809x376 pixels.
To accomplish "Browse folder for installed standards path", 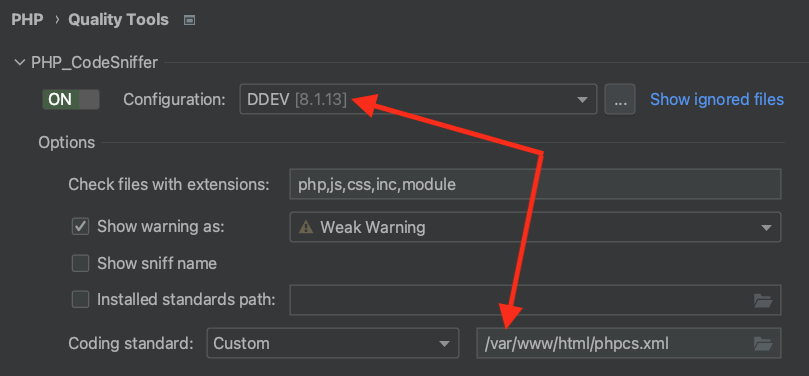I will pos(763,300).
